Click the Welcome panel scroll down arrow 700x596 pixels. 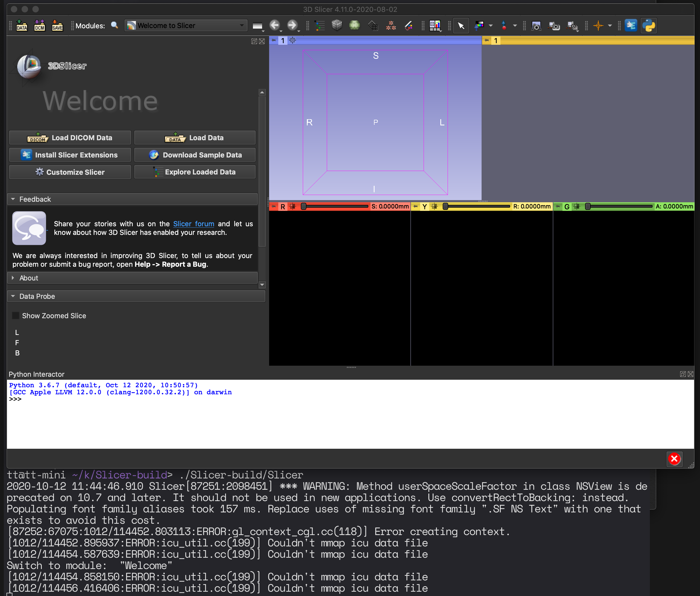click(262, 285)
